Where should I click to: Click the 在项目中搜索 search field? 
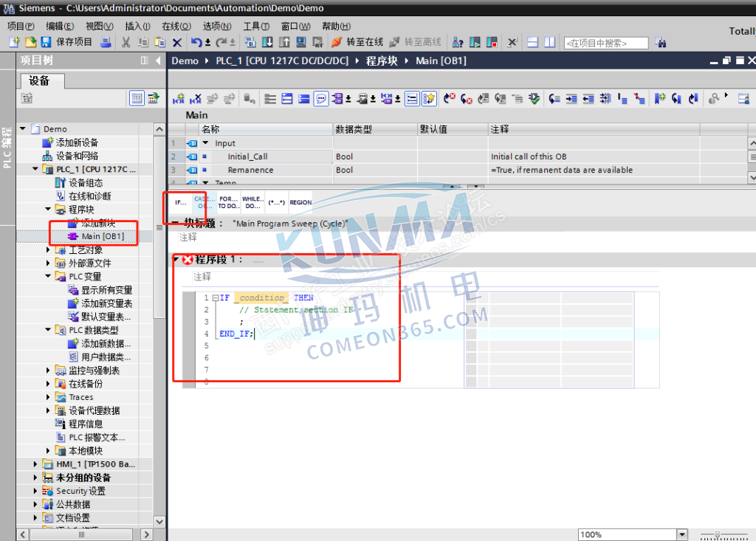coord(606,43)
